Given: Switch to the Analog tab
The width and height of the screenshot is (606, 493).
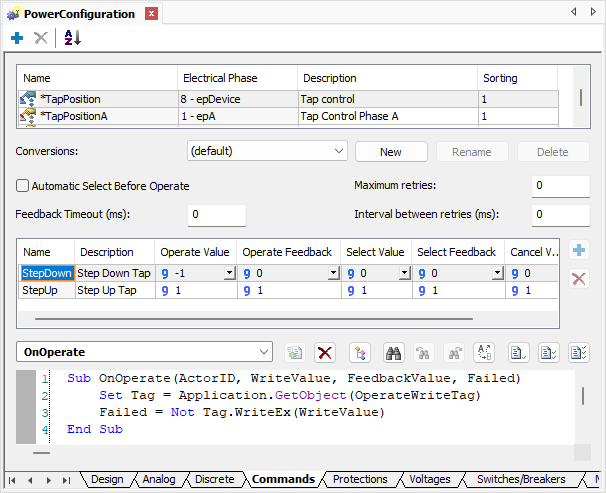Looking at the screenshot, I should click(158, 480).
